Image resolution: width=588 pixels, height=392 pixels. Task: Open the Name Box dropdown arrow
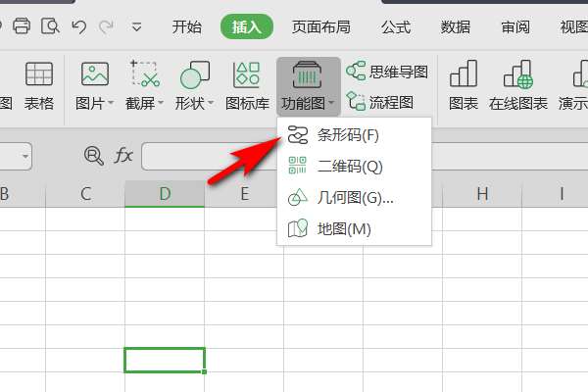(x=25, y=156)
